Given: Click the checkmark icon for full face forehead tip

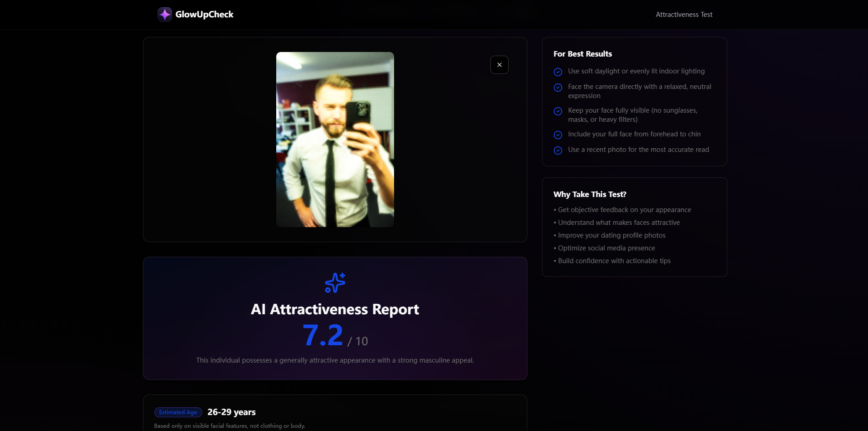Looking at the screenshot, I should coord(558,135).
